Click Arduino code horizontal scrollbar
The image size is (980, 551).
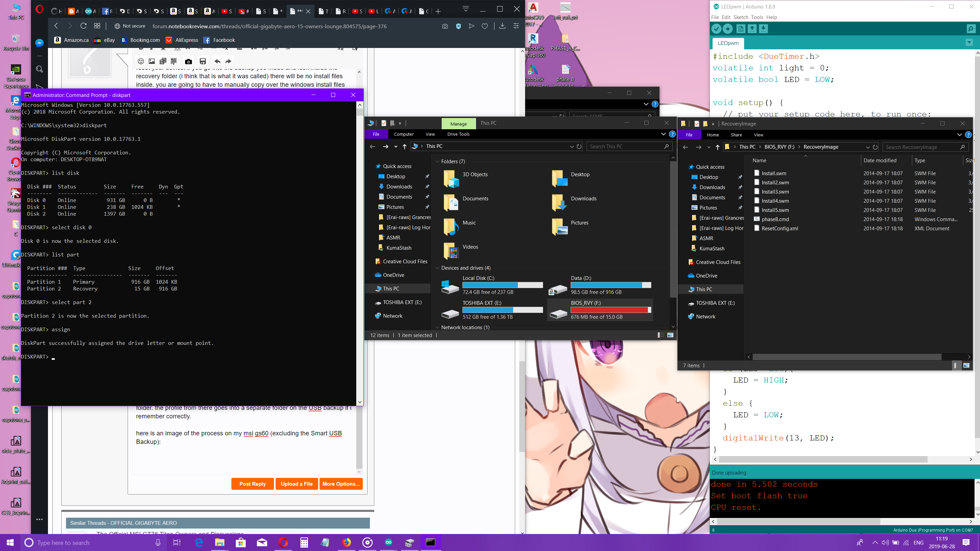click(x=822, y=459)
